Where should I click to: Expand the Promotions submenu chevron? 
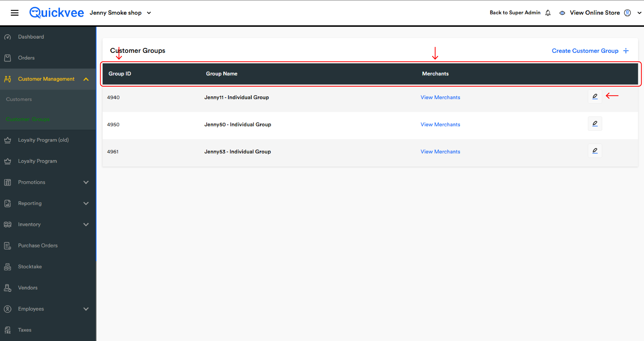coord(86,182)
